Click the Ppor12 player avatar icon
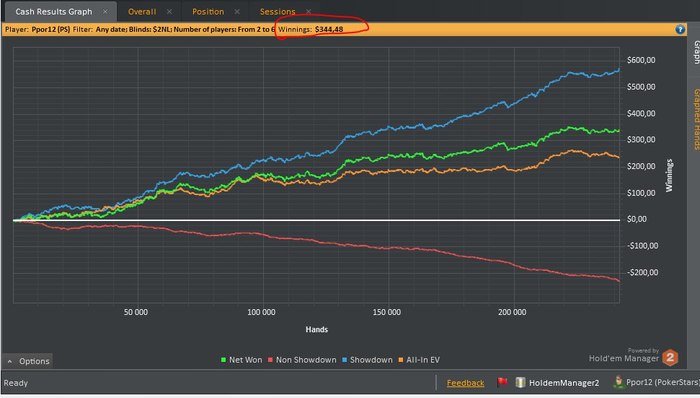The width and height of the screenshot is (700, 398). [618, 382]
